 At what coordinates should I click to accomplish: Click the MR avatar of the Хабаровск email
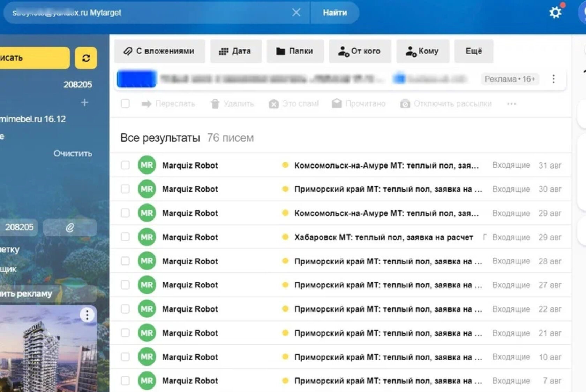(x=146, y=237)
